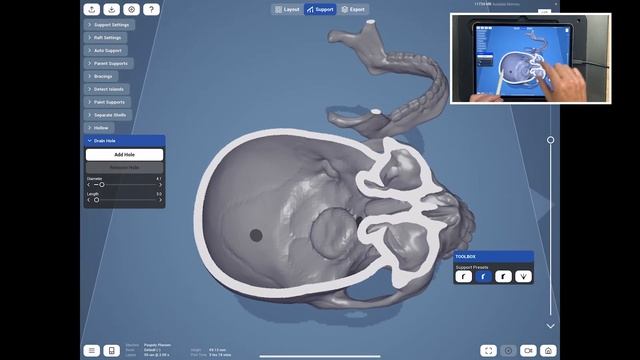640x360 pixels.
Task: Select the third support preset in Toolbox
Action: (503, 277)
